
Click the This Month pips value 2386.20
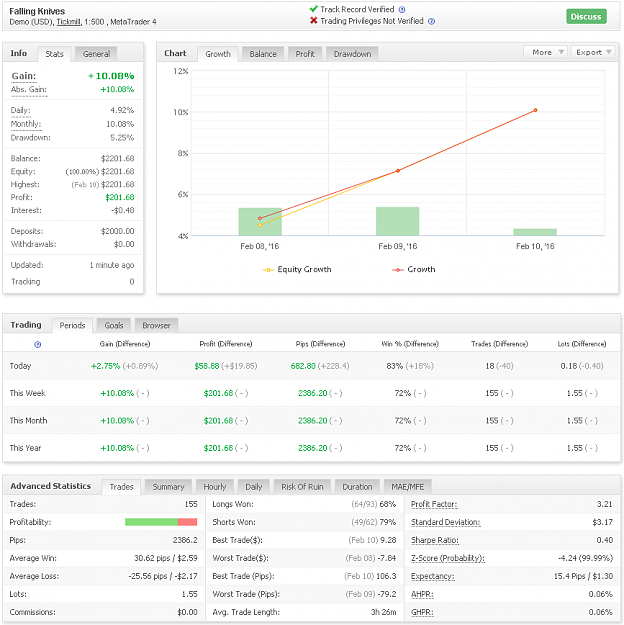tap(313, 421)
